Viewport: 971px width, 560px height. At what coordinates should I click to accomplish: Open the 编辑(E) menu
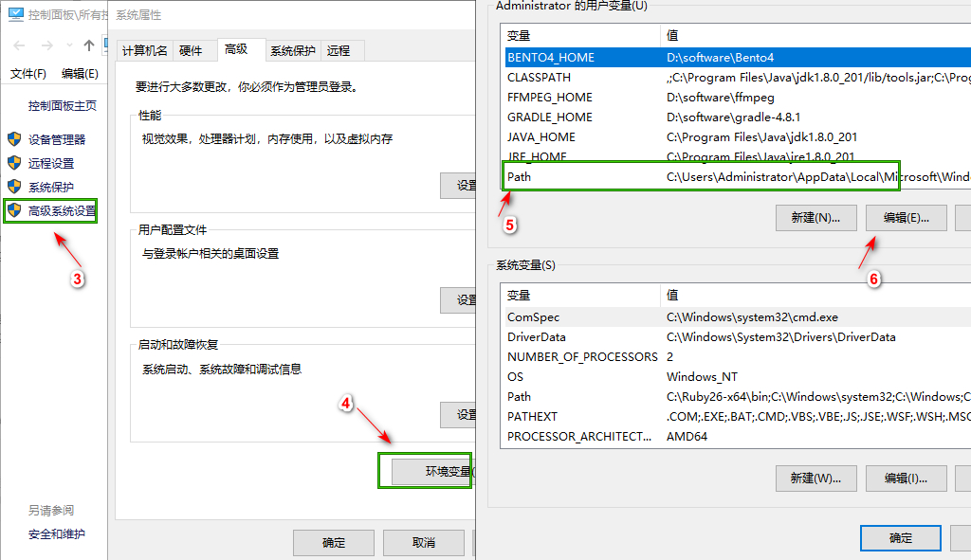coord(80,74)
